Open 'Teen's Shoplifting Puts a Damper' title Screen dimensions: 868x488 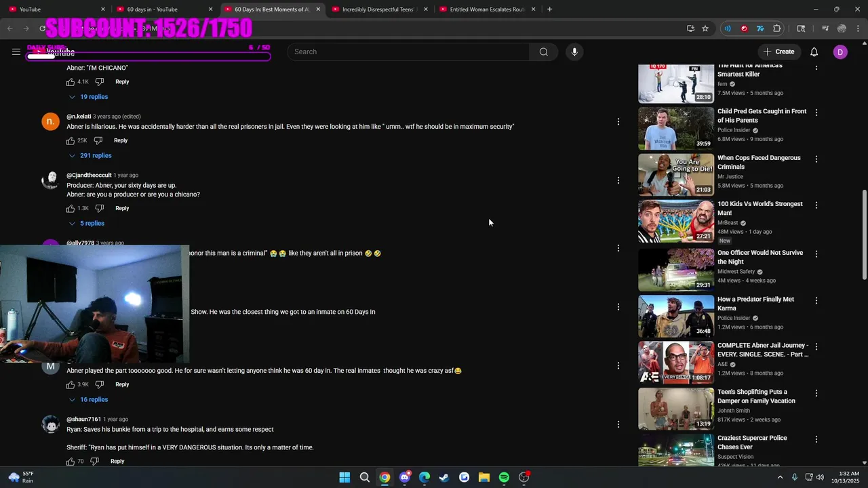pyautogui.click(x=756, y=396)
